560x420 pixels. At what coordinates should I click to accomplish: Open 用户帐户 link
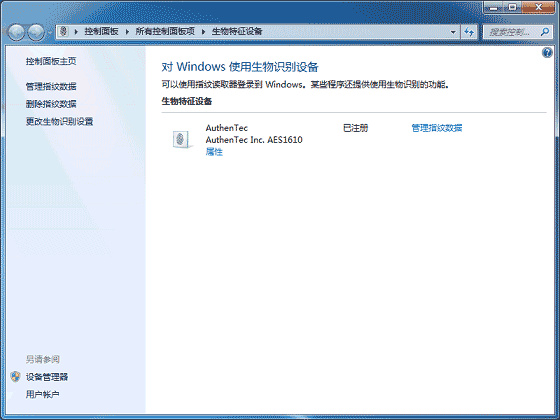(x=42, y=394)
